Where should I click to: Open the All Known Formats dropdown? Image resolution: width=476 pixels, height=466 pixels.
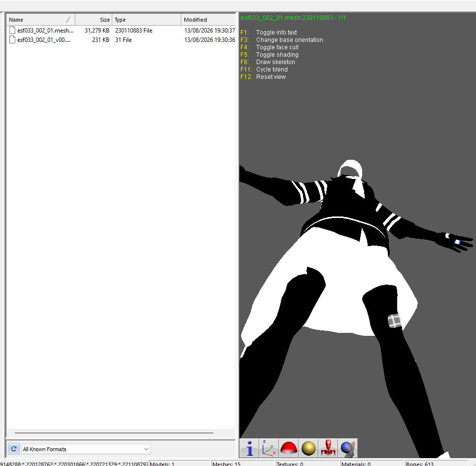coord(86,449)
